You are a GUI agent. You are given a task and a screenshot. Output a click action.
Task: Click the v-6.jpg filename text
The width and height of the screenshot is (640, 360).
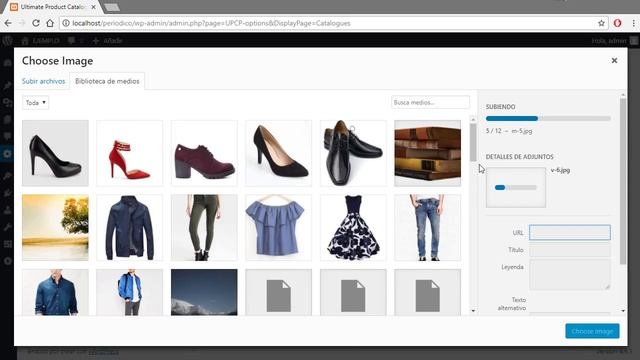point(560,170)
